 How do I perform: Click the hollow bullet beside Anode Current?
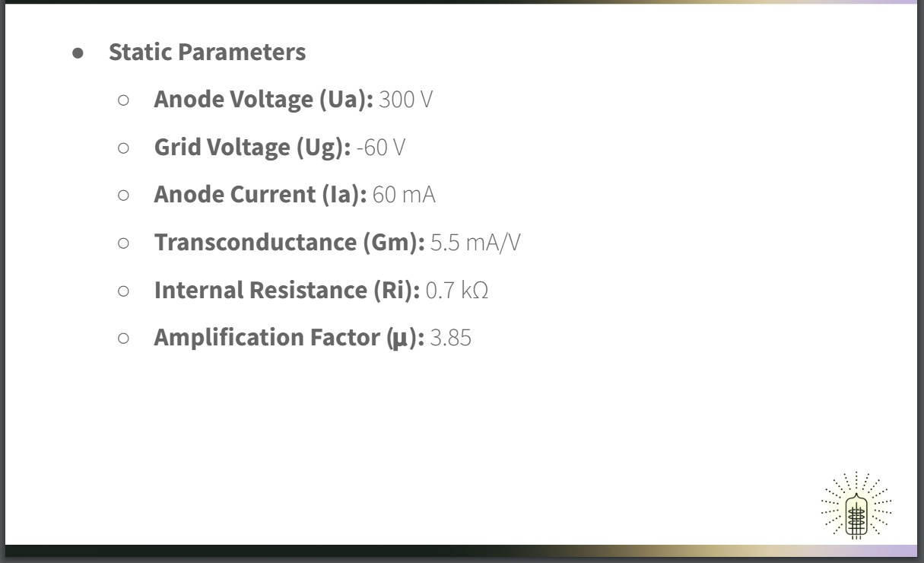(124, 195)
